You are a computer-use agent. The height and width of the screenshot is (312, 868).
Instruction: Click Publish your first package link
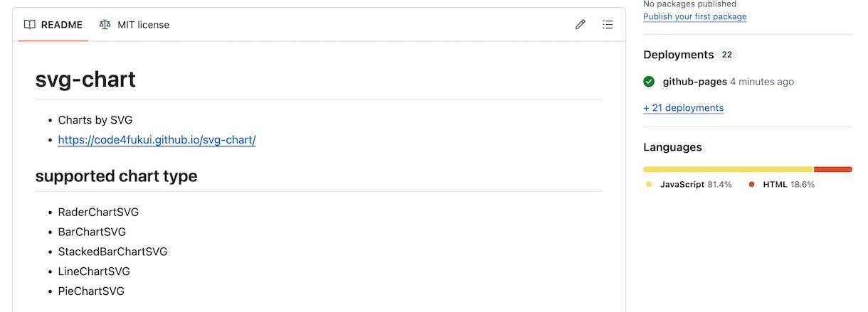pos(695,16)
